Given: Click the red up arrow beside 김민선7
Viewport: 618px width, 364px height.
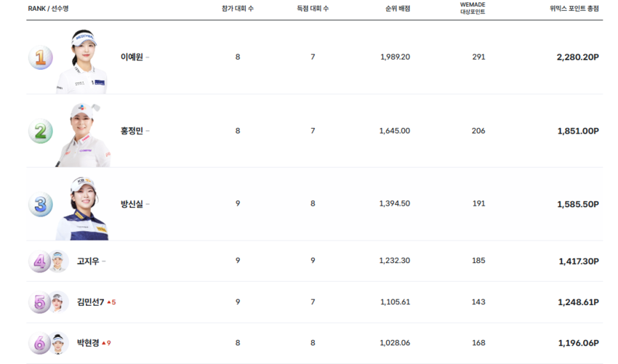Looking at the screenshot, I should coord(109,302).
